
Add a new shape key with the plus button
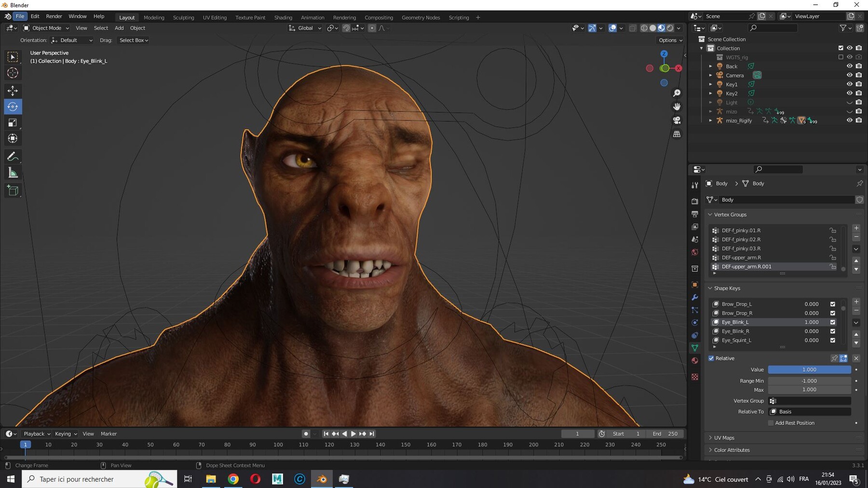pyautogui.click(x=856, y=302)
